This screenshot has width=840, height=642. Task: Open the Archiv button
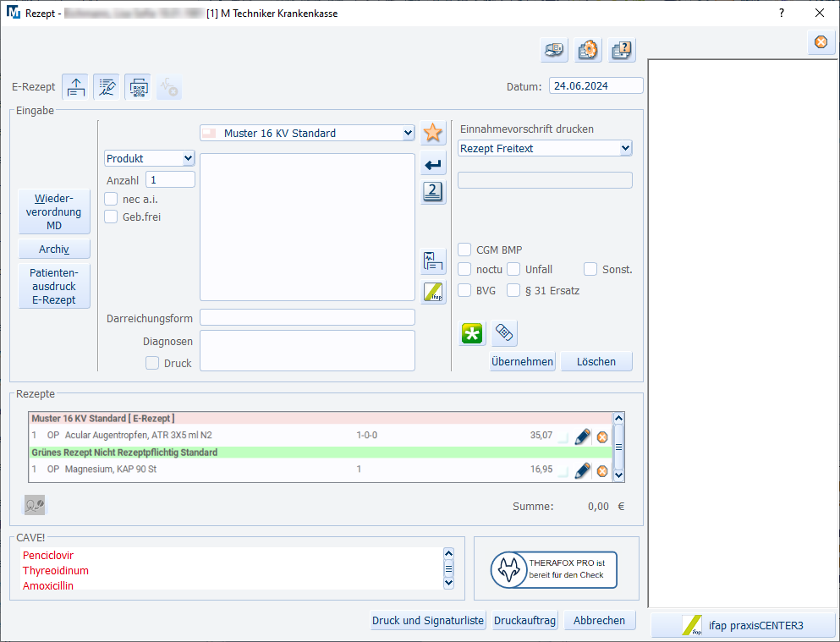(x=54, y=250)
